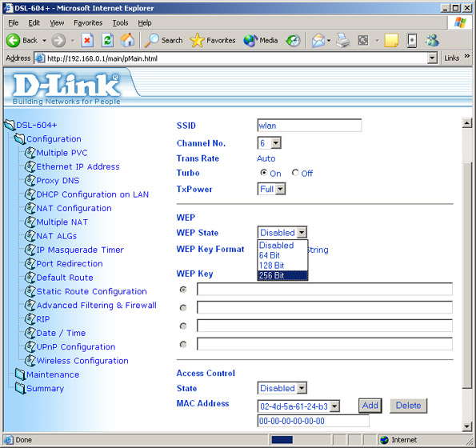Image resolution: width=476 pixels, height=448 pixels.
Task: Refresh the page with the green arrows icon
Action: (x=107, y=40)
